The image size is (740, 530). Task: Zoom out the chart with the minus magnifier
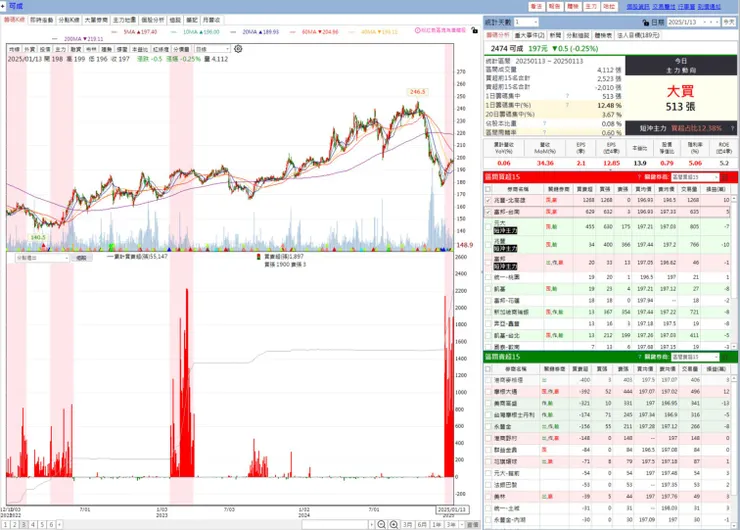tap(381, 524)
